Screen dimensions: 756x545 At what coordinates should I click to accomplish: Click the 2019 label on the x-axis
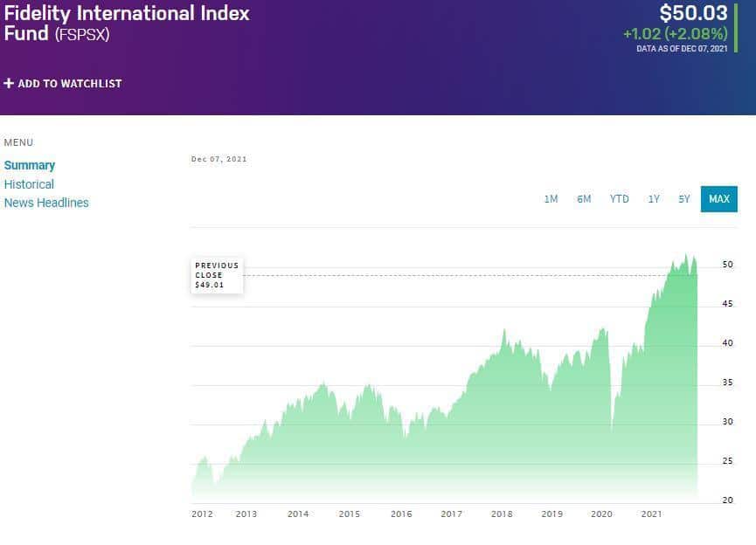tap(552, 514)
